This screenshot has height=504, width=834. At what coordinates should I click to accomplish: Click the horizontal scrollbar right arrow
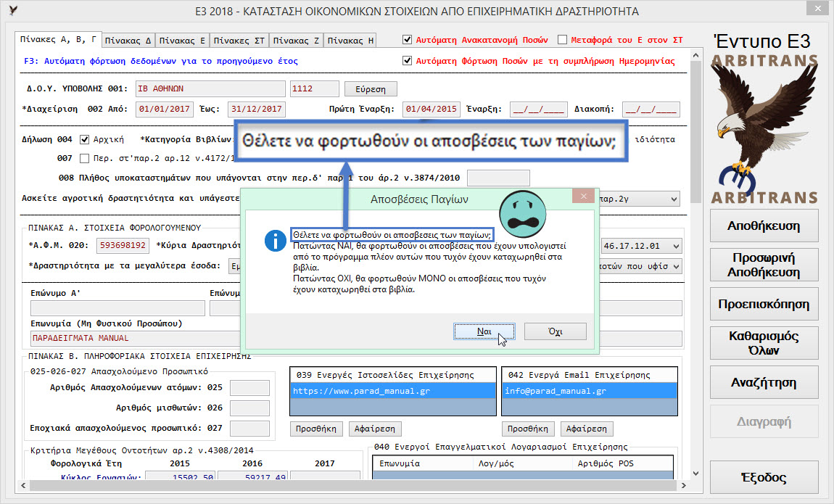684,485
